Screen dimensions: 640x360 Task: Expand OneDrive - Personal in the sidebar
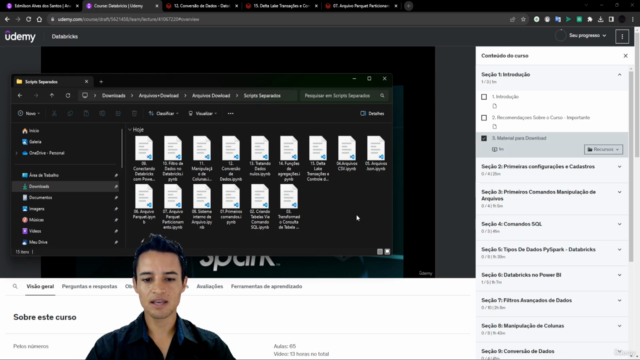coord(16,153)
